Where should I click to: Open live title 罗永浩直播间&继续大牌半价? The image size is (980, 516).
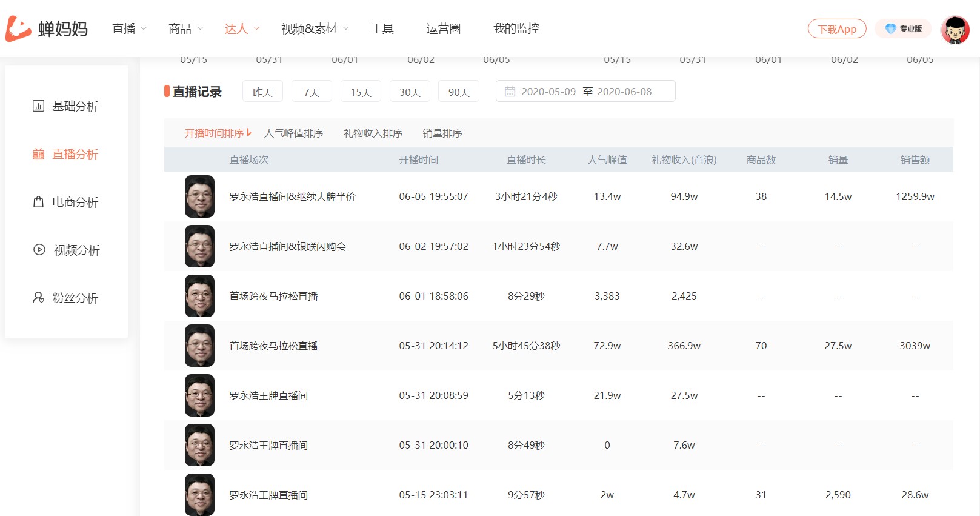(292, 196)
